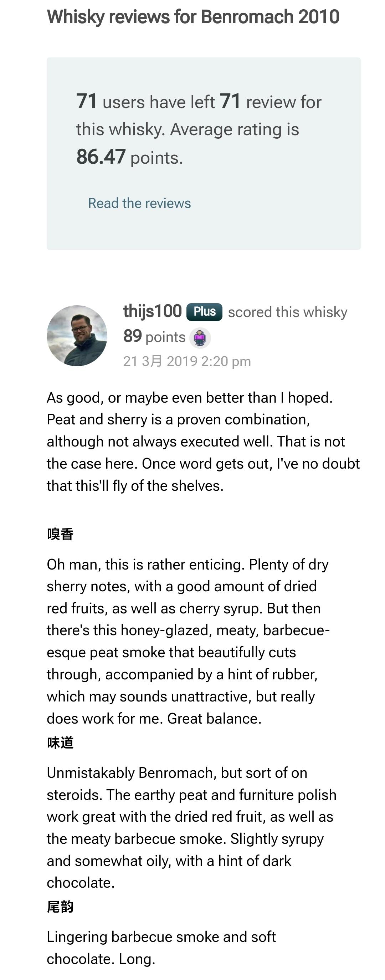Click the 89 points score
This screenshot has height=980, width=385.
click(x=132, y=336)
